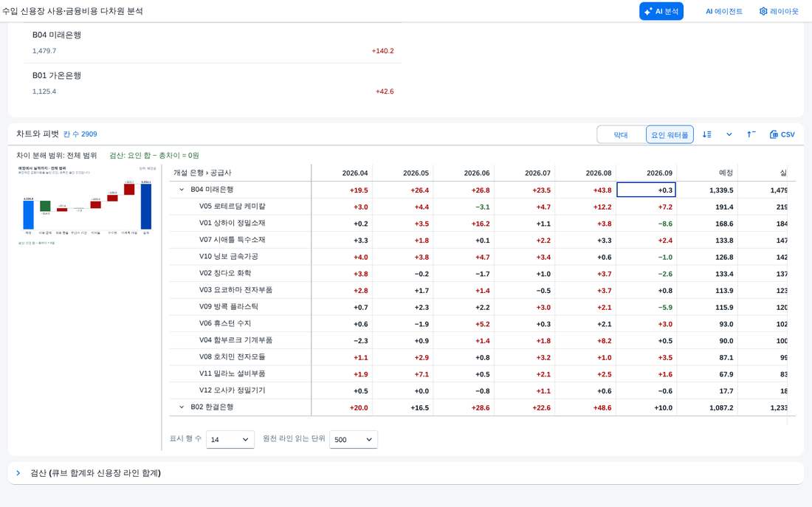Select the highlighted +0.3 cell for B04
The width and height of the screenshot is (812, 507).
coord(647,190)
